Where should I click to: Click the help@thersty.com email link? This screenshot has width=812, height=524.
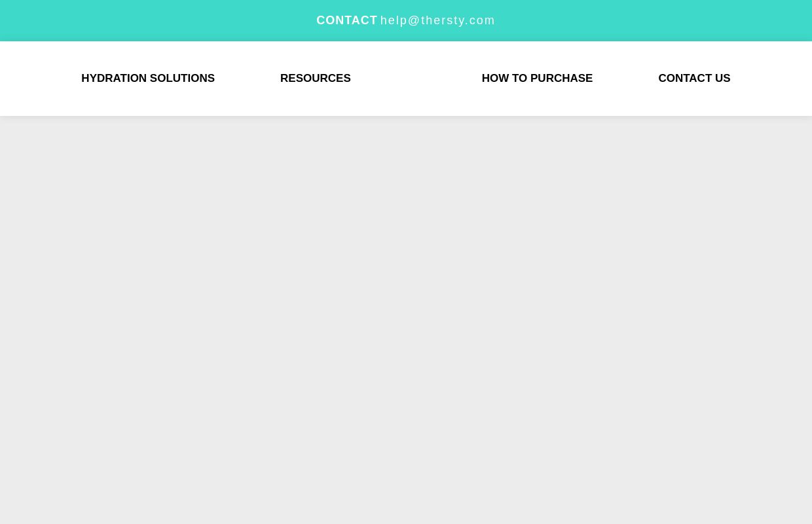point(437,20)
